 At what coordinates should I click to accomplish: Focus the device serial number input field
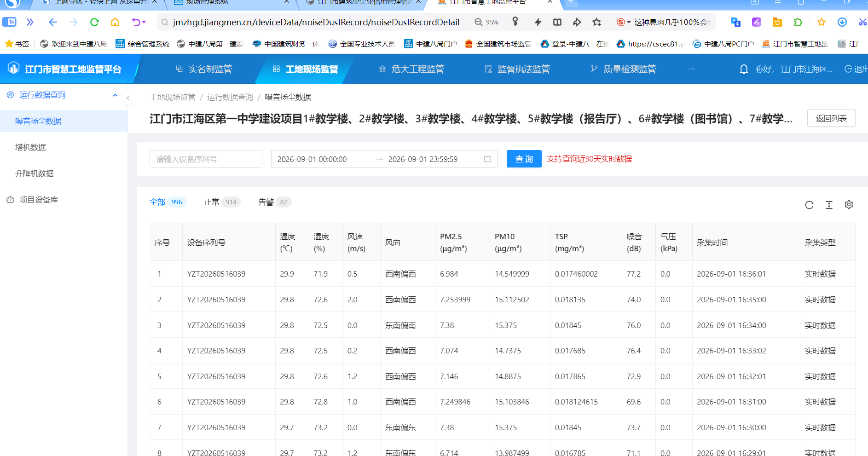click(x=206, y=159)
